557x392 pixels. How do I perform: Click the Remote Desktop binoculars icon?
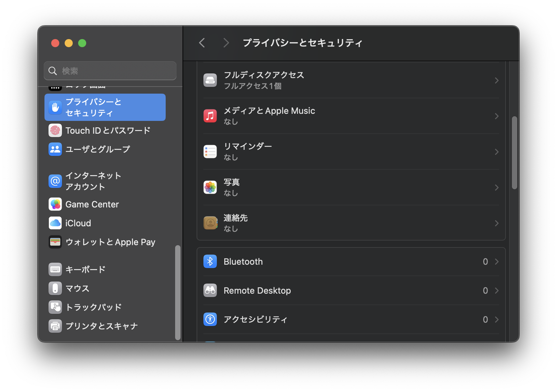[x=210, y=290]
